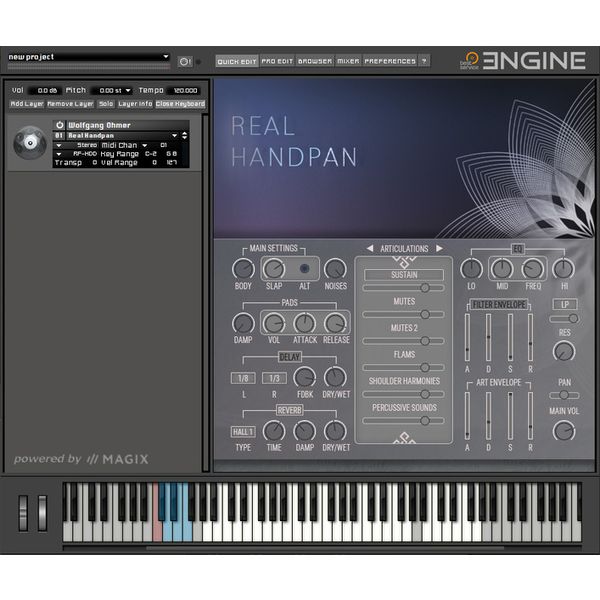600x600 pixels.
Task: Toggle the layer power button
Action: tap(60, 125)
